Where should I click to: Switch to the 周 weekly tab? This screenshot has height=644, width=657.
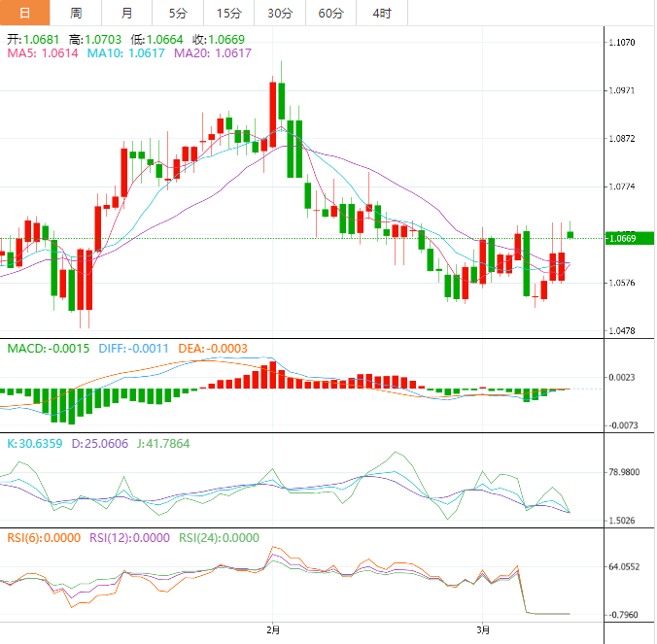pyautogui.click(x=76, y=13)
